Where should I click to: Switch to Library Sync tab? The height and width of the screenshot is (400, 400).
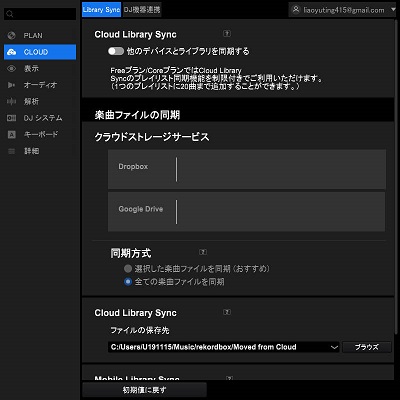tap(101, 10)
